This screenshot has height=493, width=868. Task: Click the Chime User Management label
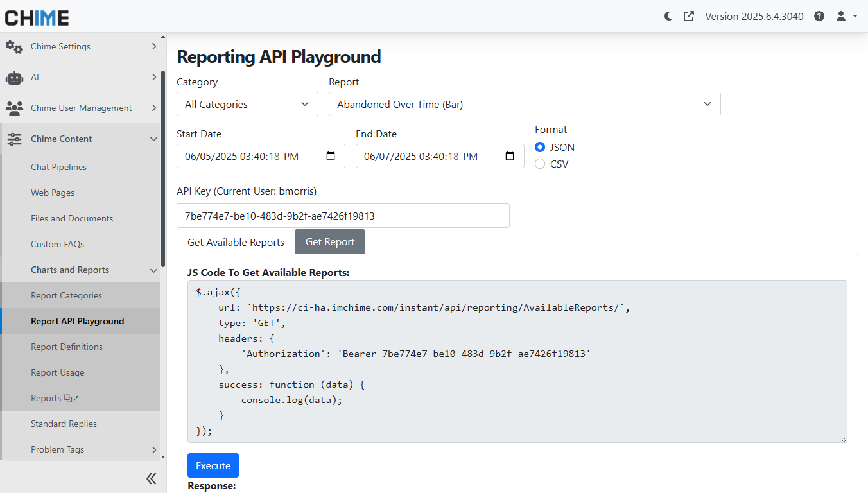click(x=82, y=108)
